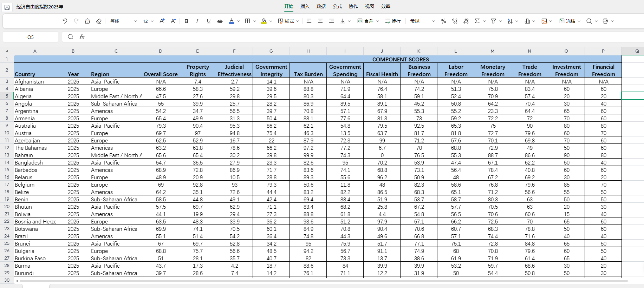Click the print icon

pyautogui.click(x=605, y=21)
